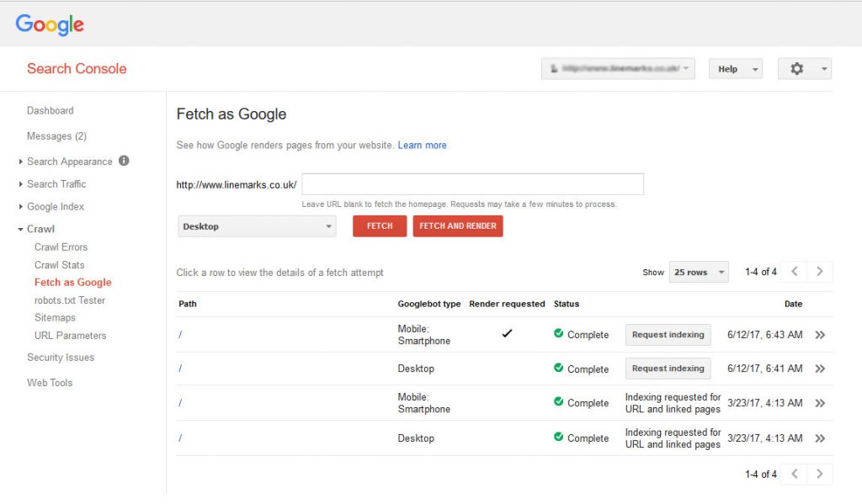Click the '6/12/17, 6:43 AM' date cell

764,335
